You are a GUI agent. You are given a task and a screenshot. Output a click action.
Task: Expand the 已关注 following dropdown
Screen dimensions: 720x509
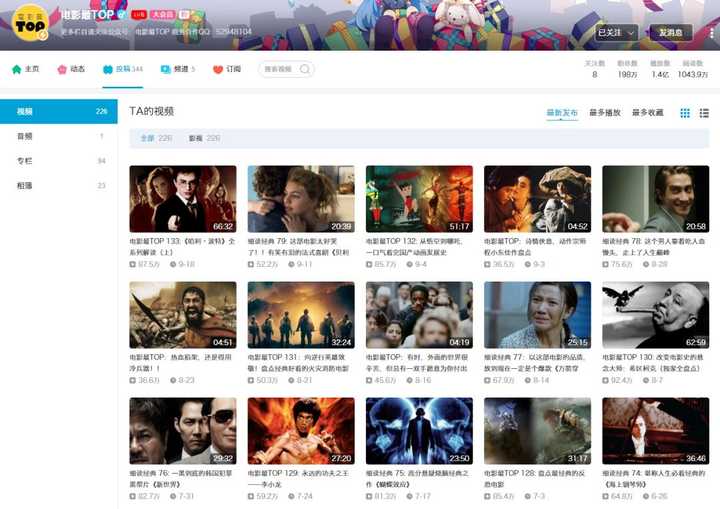click(x=617, y=33)
